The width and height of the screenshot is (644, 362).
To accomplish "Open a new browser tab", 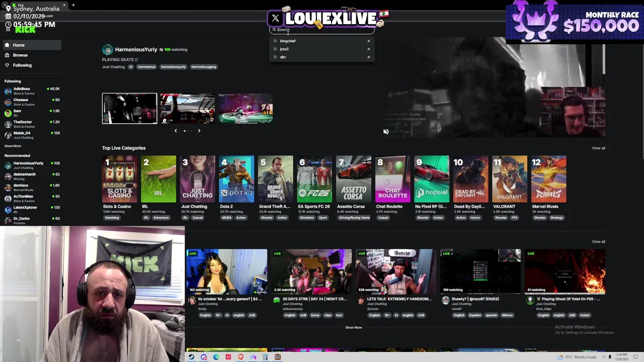I will [x=73, y=6].
